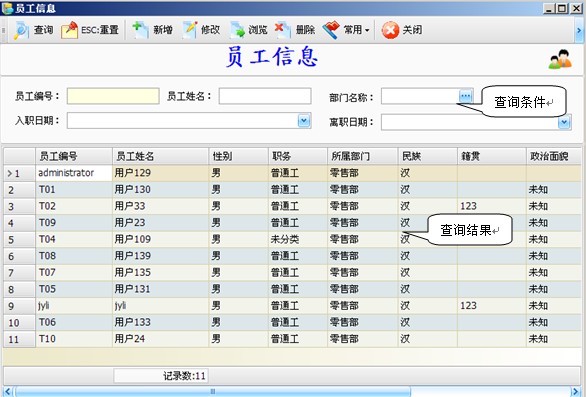Screen dimensions: 586x397
Task: Select the 未分类 job cell in row 5
Action: tap(298, 239)
